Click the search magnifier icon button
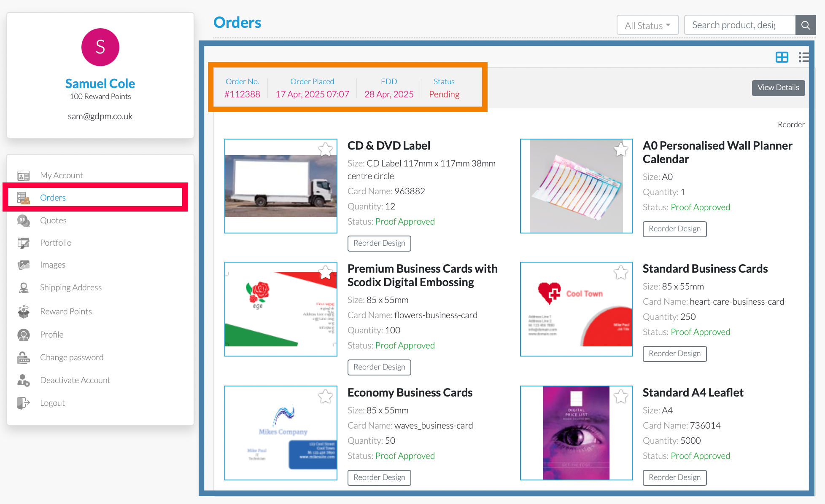This screenshot has width=825, height=504. point(805,25)
